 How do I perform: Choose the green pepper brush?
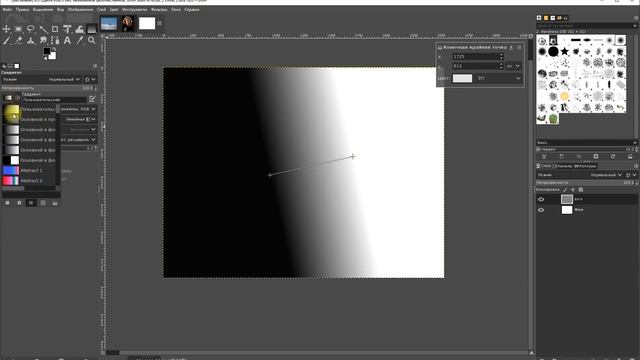pos(553,119)
